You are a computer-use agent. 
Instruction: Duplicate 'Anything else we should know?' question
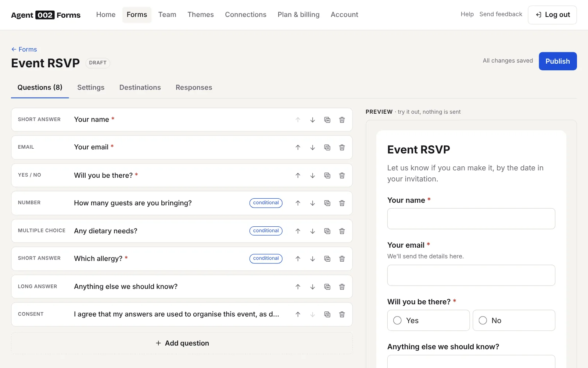point(327,287)
